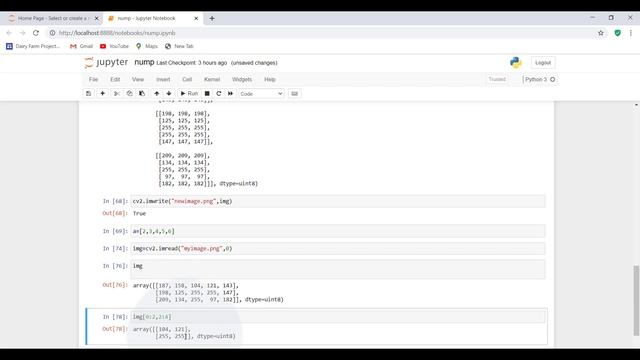Viewport: 640px width, 360px height.
Task: Click the a=[2,3,4,5,6] code cell
Action: click(x=338, y=231)
